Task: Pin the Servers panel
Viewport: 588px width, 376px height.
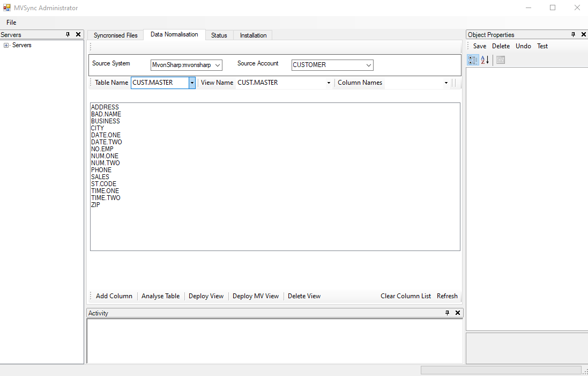Action: click(x=68, y=34)
